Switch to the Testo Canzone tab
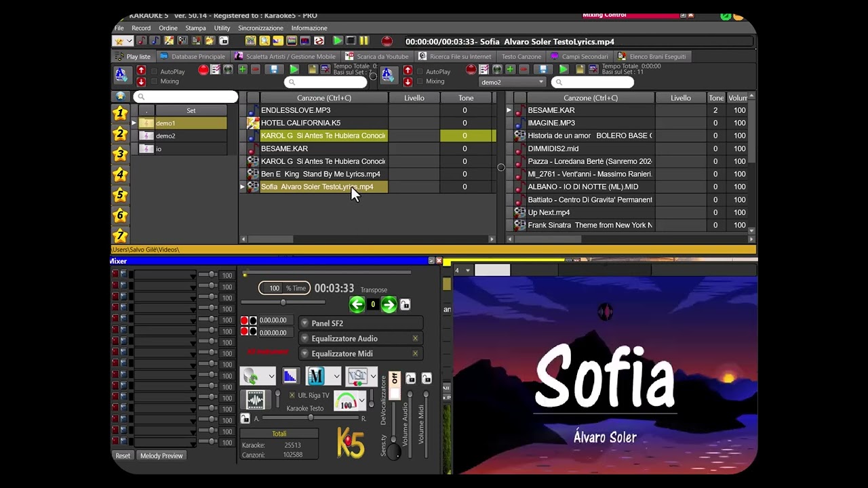The image size is (868, 488). (521, 56)
